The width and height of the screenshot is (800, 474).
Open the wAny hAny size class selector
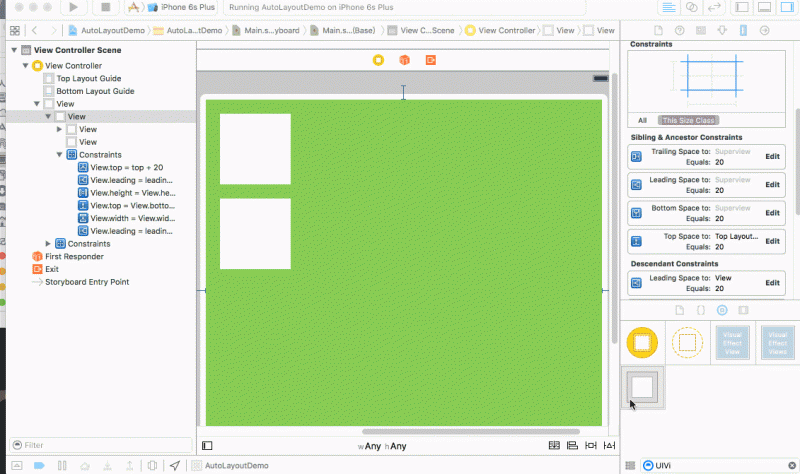[382, 446]
